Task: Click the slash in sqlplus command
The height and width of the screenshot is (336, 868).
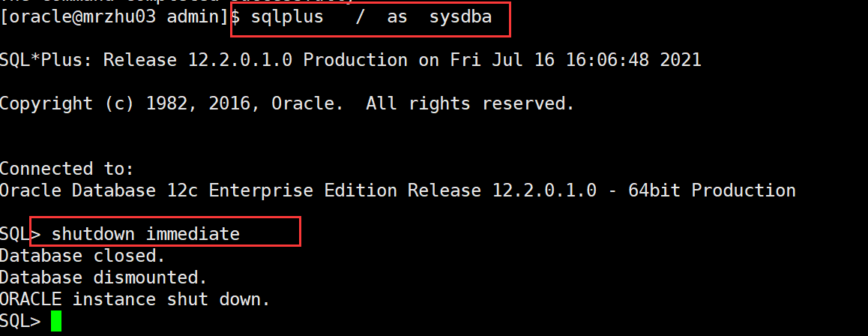Action: pos(361,17)
